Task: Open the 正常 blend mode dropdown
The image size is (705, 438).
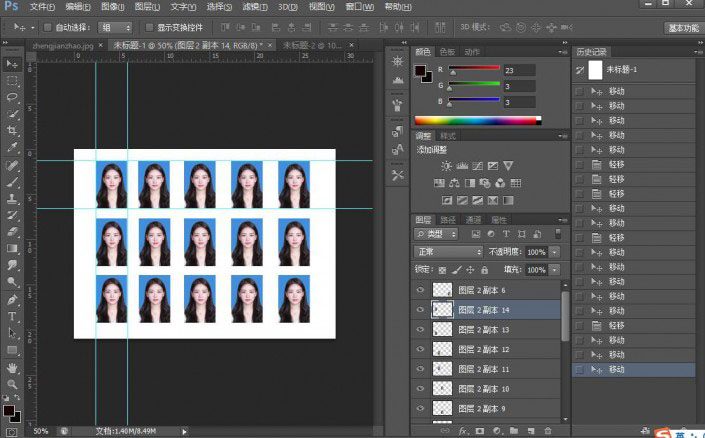Action: 449,252
